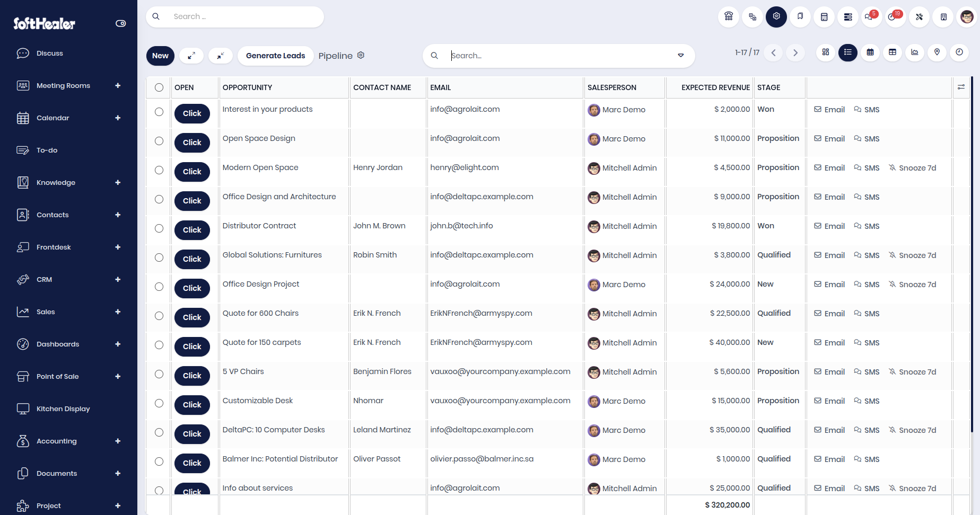Expand Sales submenu
The width and height of the screenshot is (980, 515).
coord(118,312)
